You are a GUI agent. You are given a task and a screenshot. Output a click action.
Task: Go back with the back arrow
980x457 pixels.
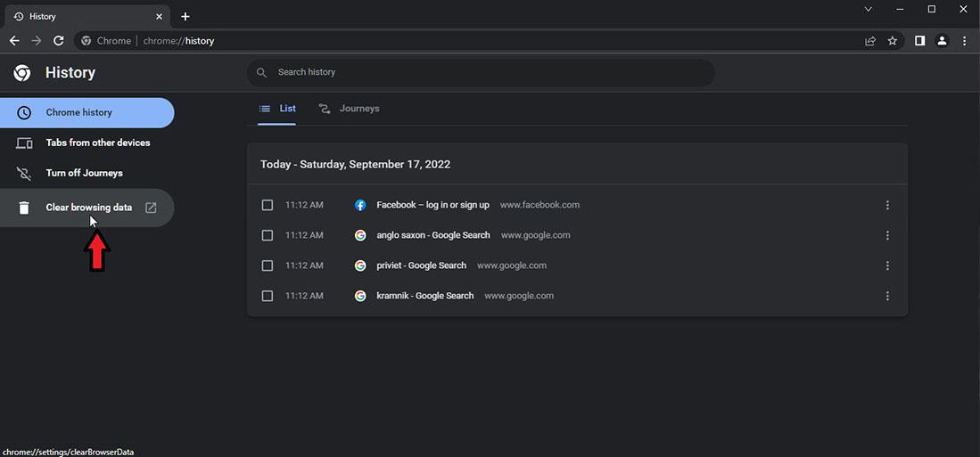[x=14, y=40]
